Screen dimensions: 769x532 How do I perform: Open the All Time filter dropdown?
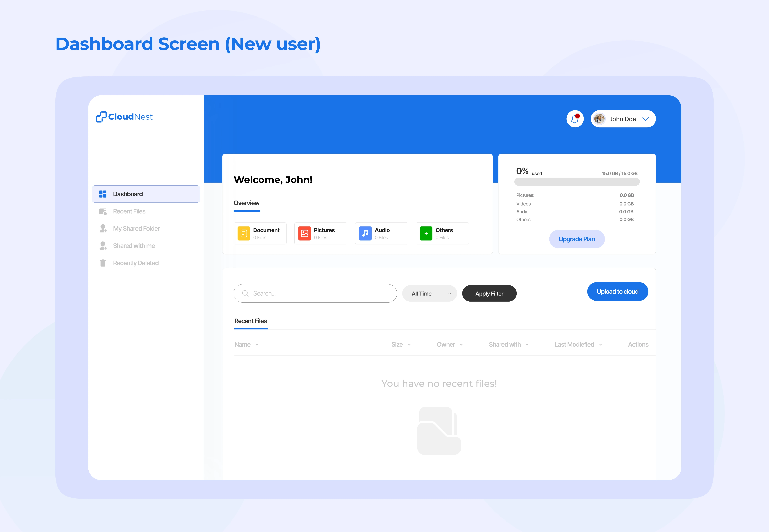click(x=430, y=293)
